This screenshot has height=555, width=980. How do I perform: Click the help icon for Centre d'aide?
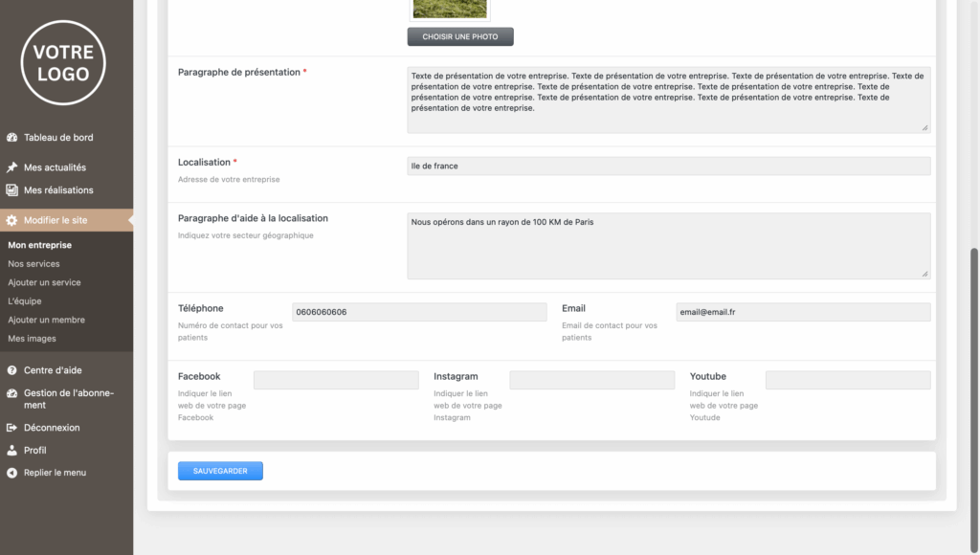point(12,370)
